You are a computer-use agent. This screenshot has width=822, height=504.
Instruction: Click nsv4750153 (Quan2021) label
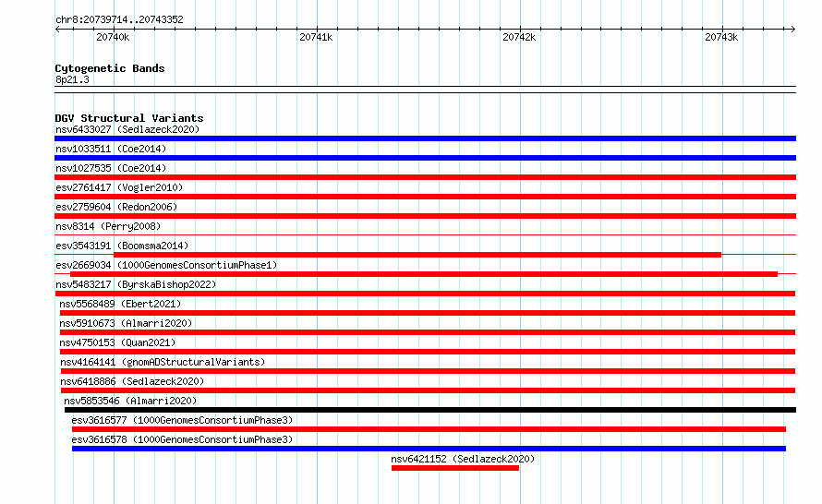point(117,342)
